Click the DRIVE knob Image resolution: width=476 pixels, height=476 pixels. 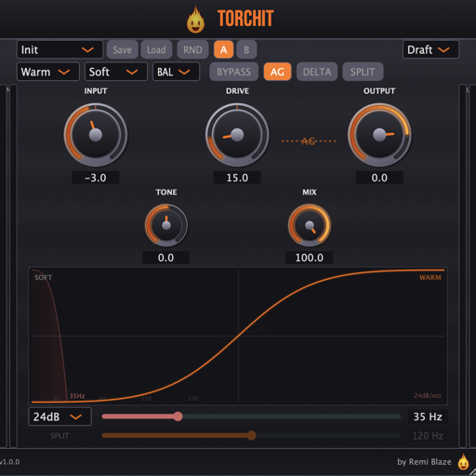[237, 135]
